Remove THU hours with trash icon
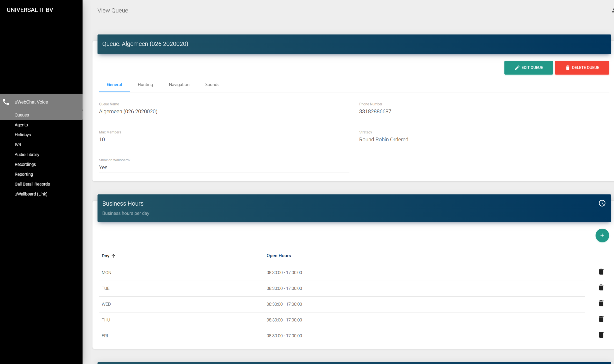 pos(601,319)
